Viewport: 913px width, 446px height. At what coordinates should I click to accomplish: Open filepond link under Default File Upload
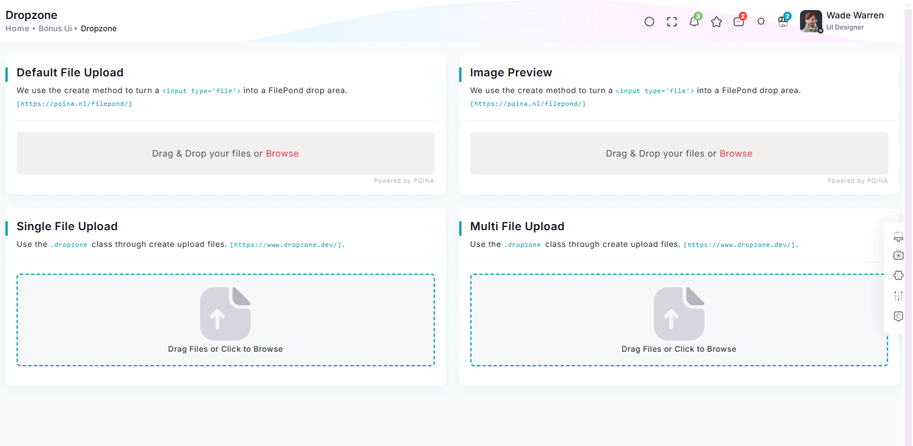[74, 104]
